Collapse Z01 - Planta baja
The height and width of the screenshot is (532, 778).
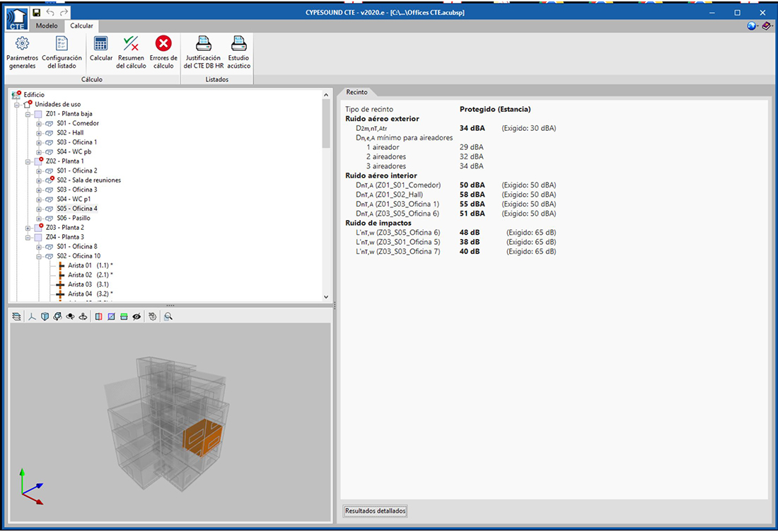coord(28,114)
